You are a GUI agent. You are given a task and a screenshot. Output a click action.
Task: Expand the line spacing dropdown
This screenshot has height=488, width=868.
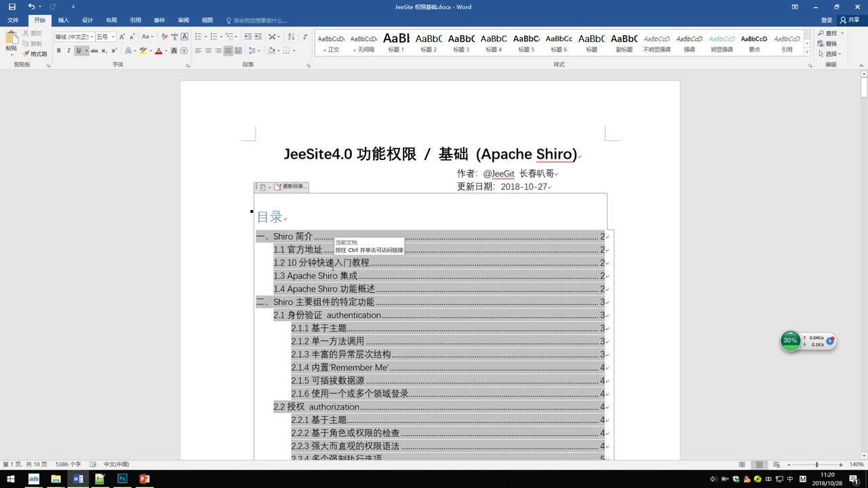[x=258, y=51]
